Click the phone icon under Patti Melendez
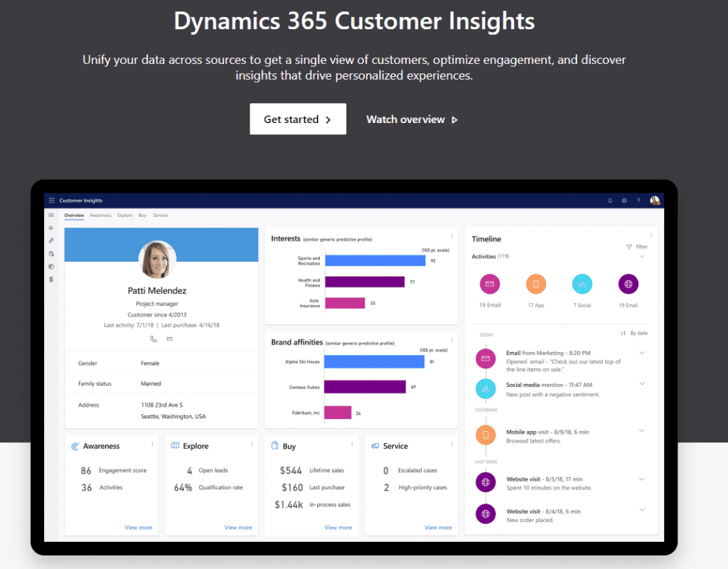This screenshot has height=569, width=728. [154, 339]
